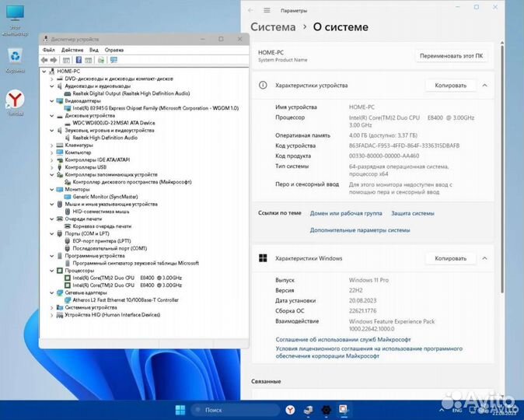Click the Help icon in Device Manager toolbar
Screen dimensions: 524x420
point(79,60)
